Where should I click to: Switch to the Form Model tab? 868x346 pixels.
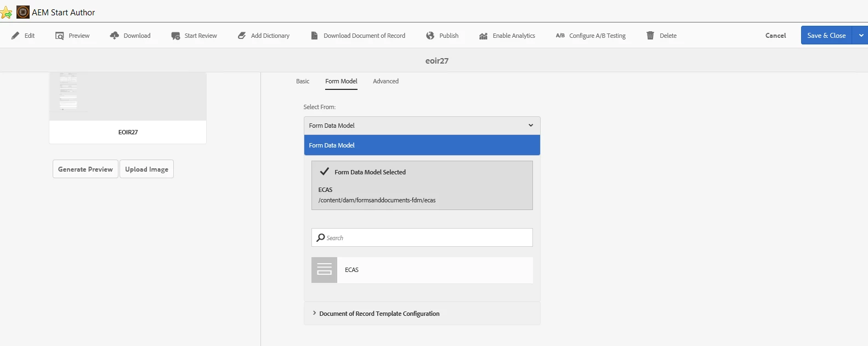[341, 81]
